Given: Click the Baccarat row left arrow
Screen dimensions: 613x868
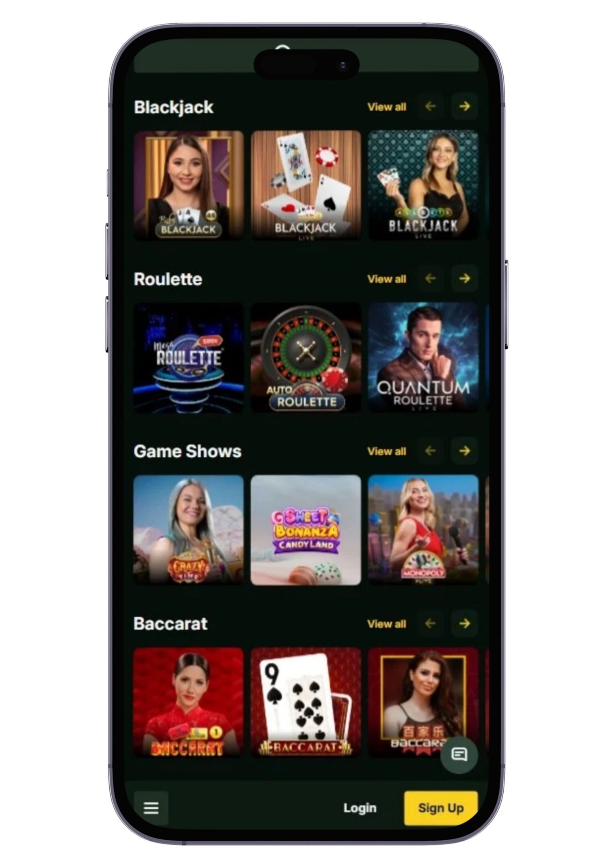Looking at the screenshot, I should (x=431, y=623).
